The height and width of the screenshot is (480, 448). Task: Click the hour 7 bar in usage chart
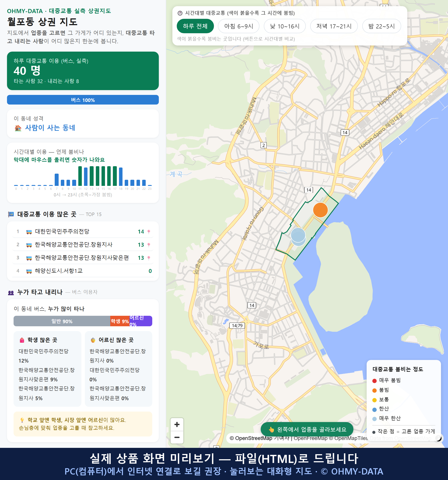(x=56, y=180)
